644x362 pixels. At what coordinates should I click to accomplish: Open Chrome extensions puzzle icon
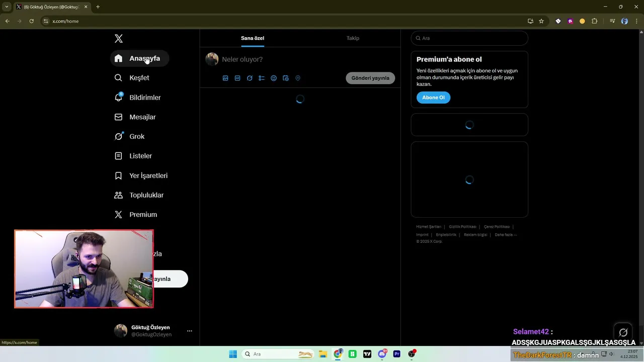coord(594,21)
